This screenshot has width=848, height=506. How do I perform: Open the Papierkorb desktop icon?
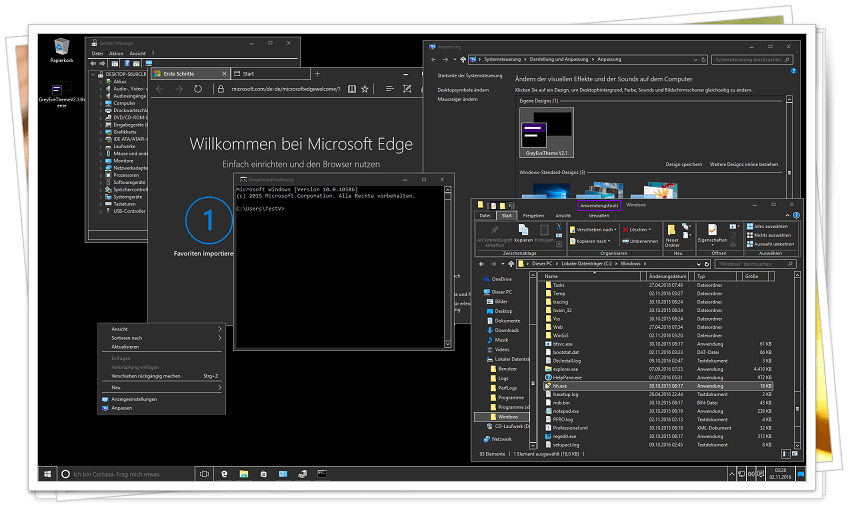(x=62, y=50)
